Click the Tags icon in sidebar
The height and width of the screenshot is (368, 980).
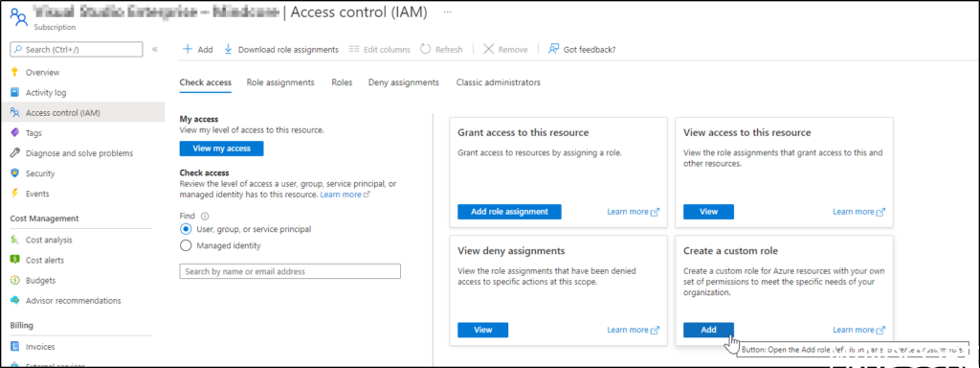(x=15, y=132)
